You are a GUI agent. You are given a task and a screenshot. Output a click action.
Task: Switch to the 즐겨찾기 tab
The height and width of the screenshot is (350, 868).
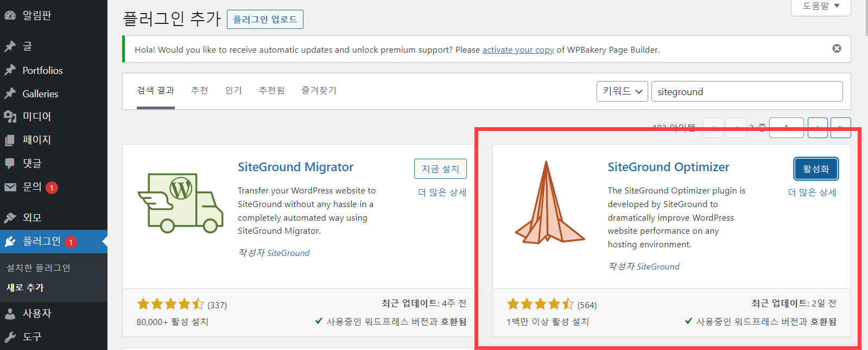click(319, 90)
